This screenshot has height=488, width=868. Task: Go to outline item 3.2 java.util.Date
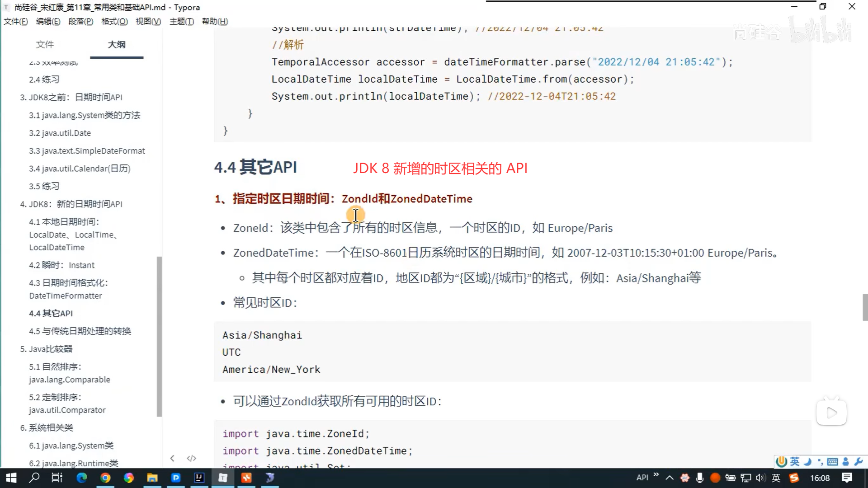coord(60,133)
